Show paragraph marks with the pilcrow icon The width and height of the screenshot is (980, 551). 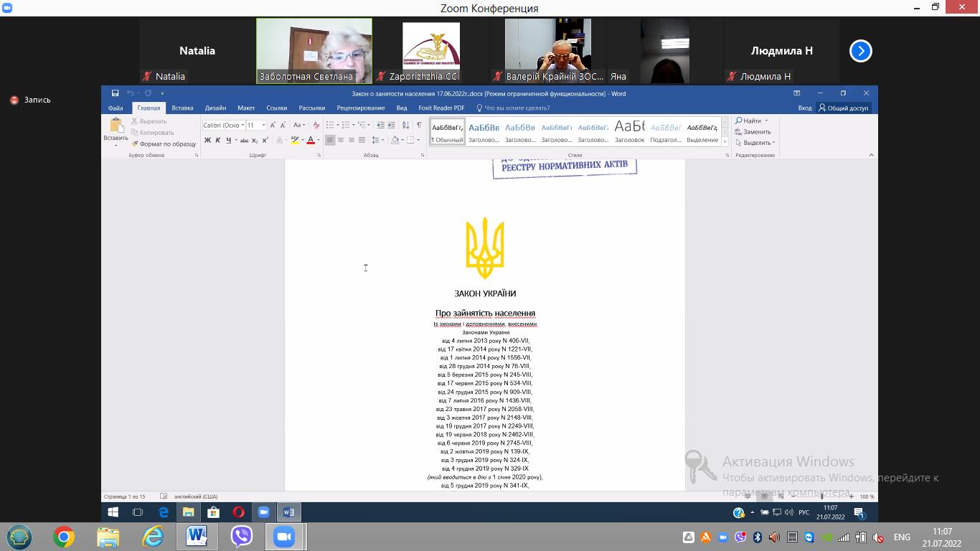click(419, 125)
